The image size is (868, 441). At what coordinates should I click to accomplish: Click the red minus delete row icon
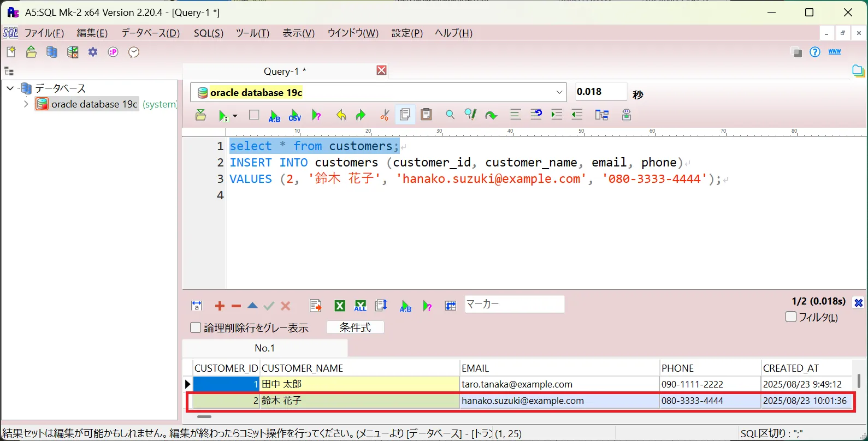236,306
